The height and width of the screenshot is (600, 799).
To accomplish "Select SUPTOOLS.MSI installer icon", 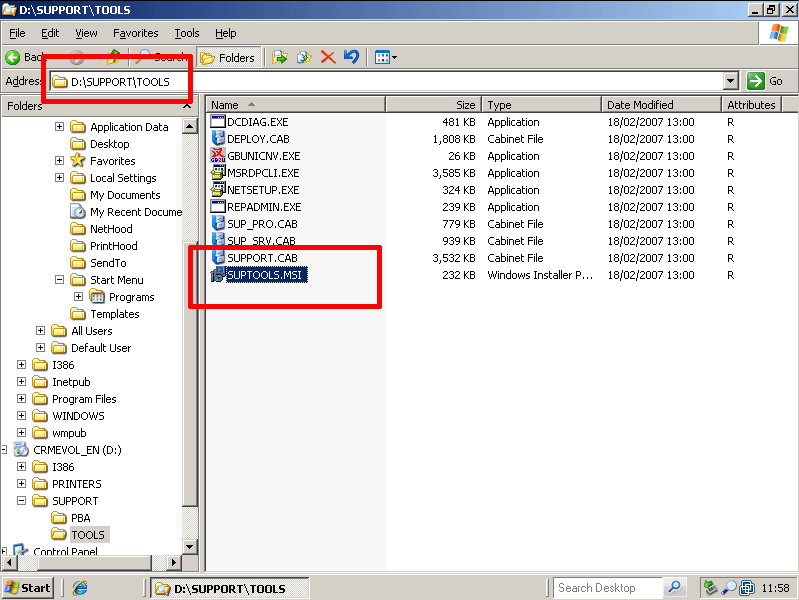I will (x=218, y=275).
